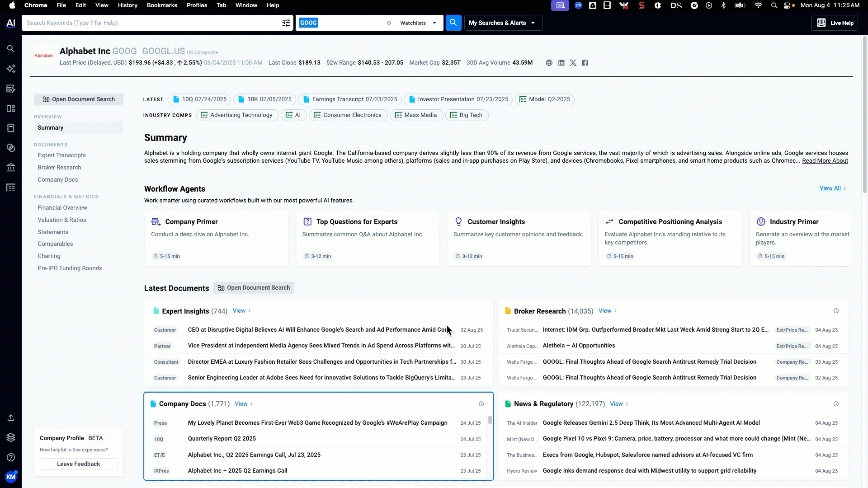Click the Facebook social icon
This screenshot has height=488, width=868.
point(585,63)
